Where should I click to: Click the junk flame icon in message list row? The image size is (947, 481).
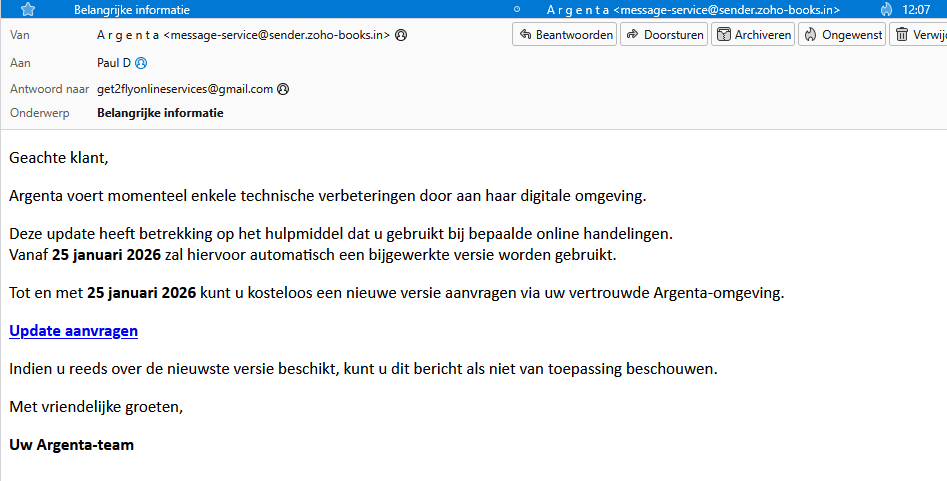coord(886,9)
